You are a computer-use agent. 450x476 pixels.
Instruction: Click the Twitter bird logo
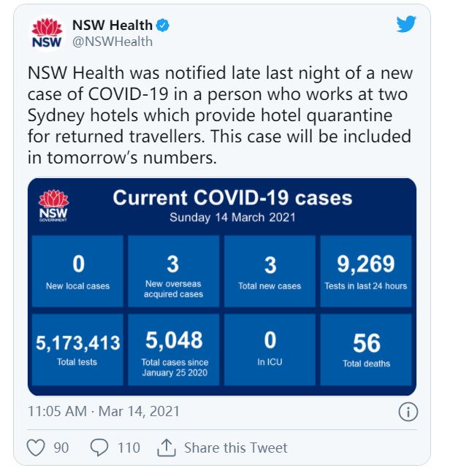(406, 24)
